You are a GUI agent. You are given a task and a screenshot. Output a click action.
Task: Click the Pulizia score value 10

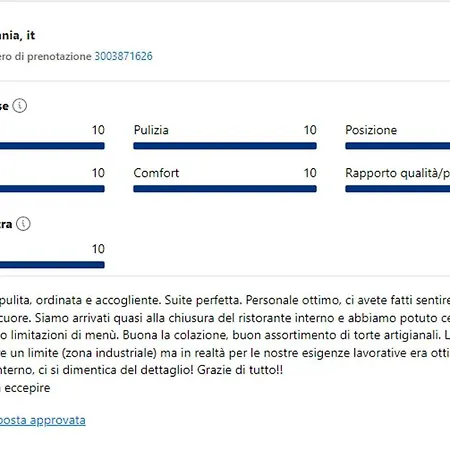(310, 130)
